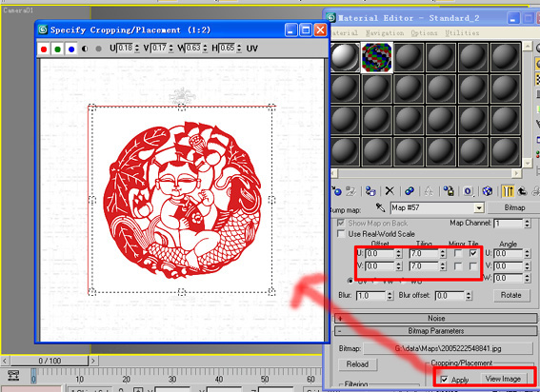Click the View Image button
The image size is (540, 392).
pyautogui.click(x=503, y=379)
